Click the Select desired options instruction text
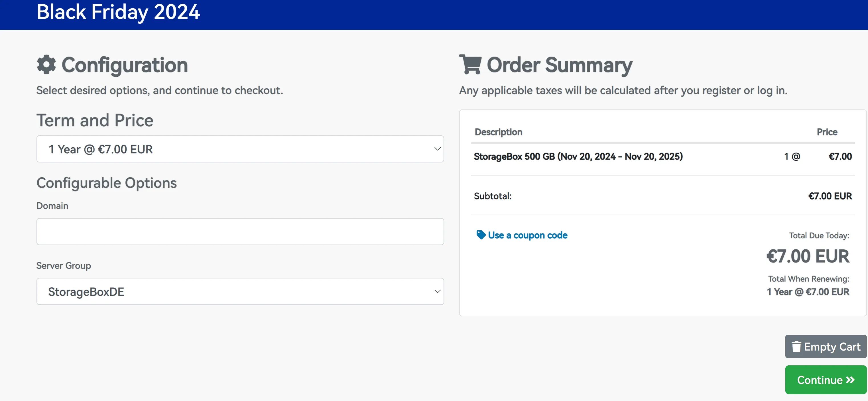 [x=160, y=90]
